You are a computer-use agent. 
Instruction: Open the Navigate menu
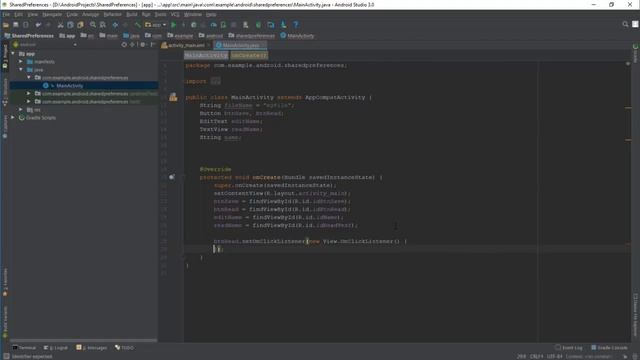pos(52,14)
